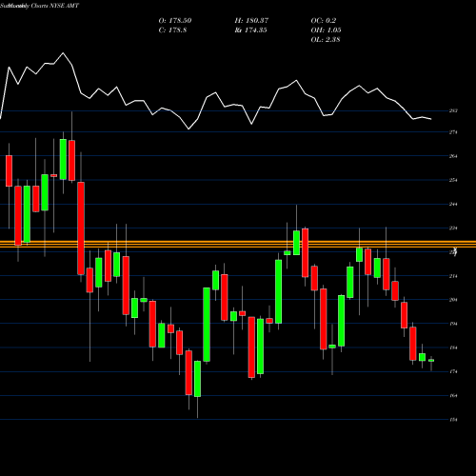476x476 pixels.
Task: Click the 204 price axis label
Action: pos(453,300)
